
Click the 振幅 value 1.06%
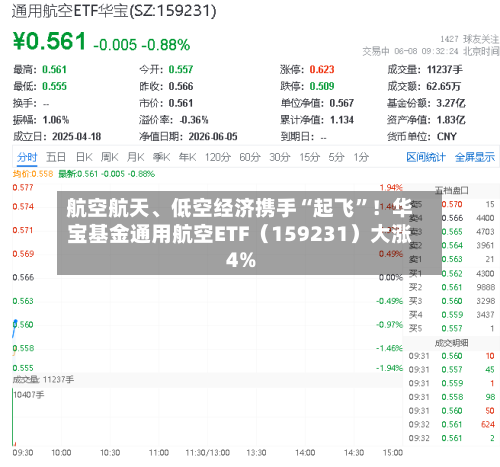tap(56, 120)
